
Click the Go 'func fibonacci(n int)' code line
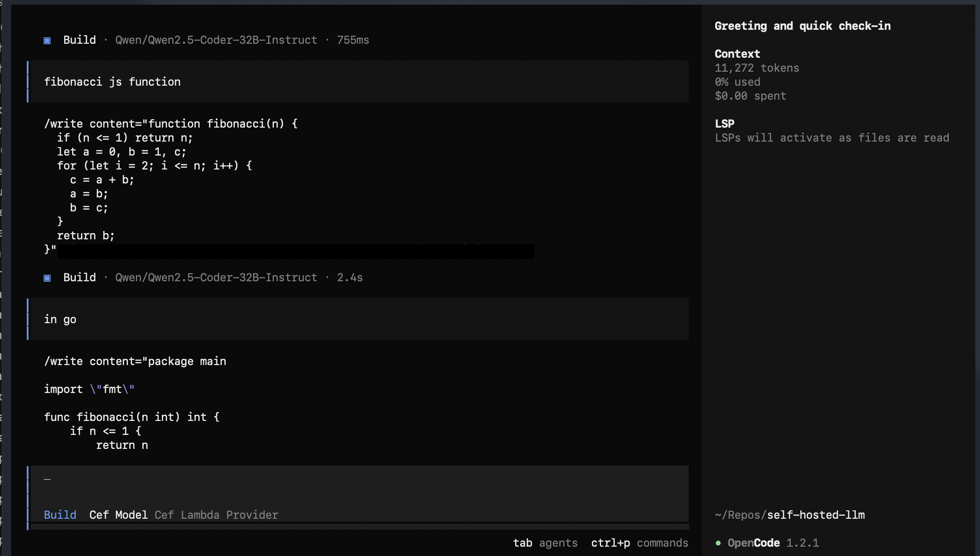coord(132,417)
